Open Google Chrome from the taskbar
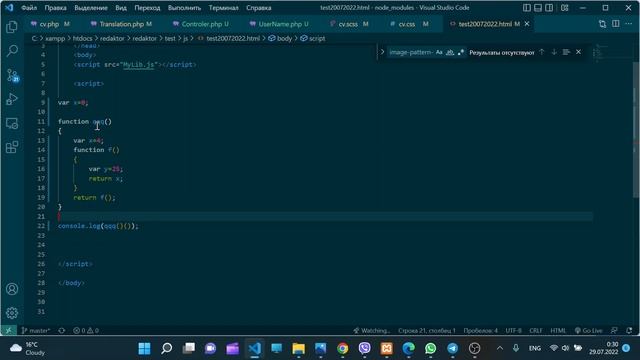Screen dimensions: 640x360 pos(342,348)
